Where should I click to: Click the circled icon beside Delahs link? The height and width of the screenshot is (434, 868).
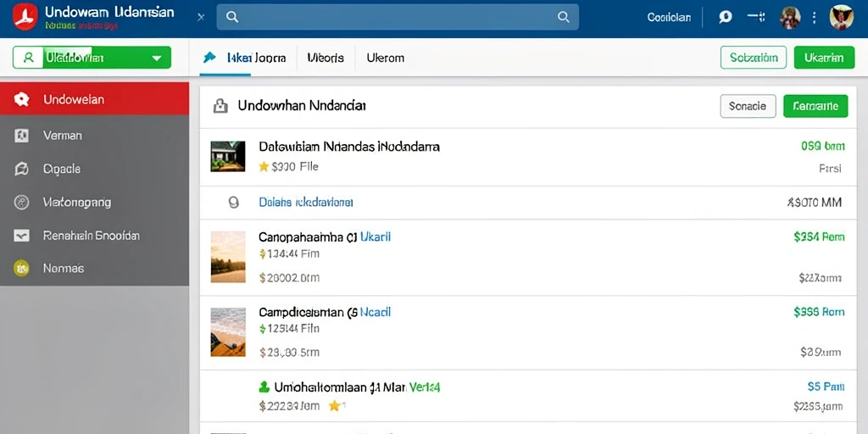[x=234, y=203]
